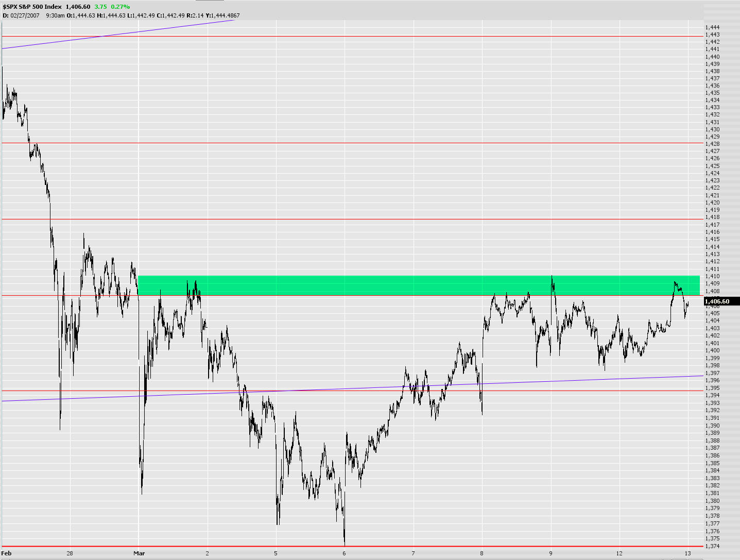Image resolution: width=740 pixels, height=560 pixels.
Task: Click the 1,395 price axis label
Action: [x=712, y=388]
